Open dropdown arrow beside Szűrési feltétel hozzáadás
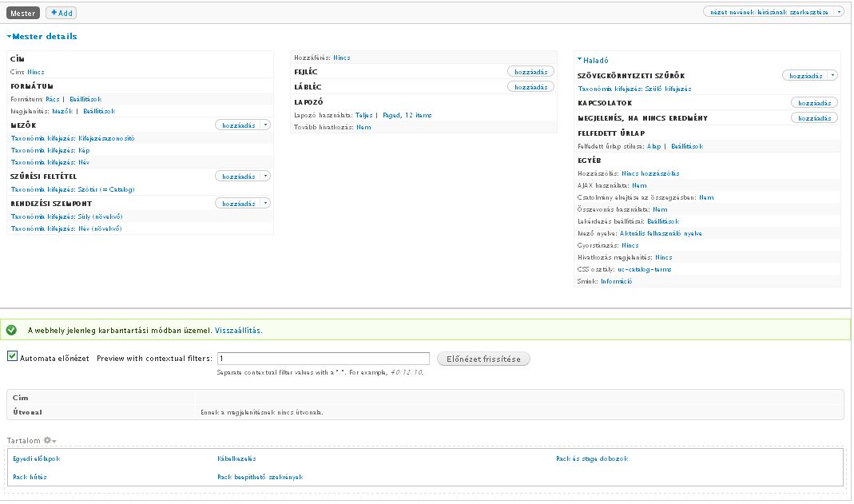The height and width of the screenshot is (504, 854). 266,177
